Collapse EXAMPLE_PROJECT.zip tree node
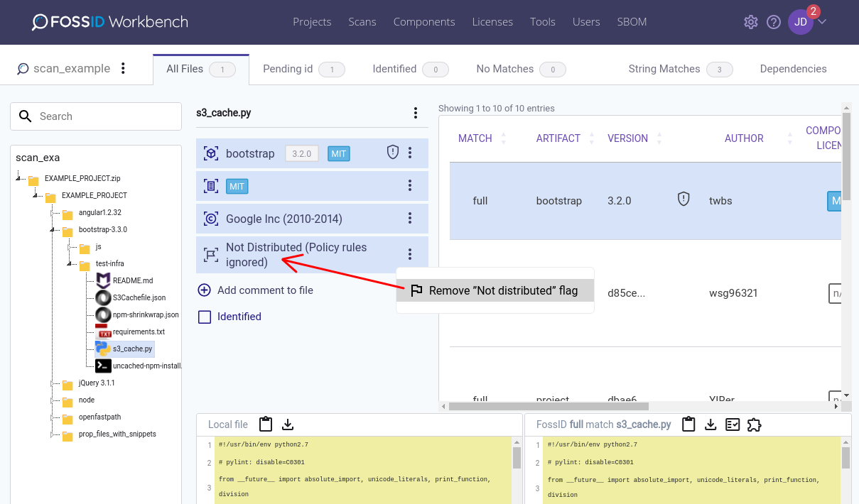The width and height of the screenshot is (859, 504). (x=18, y=178)
